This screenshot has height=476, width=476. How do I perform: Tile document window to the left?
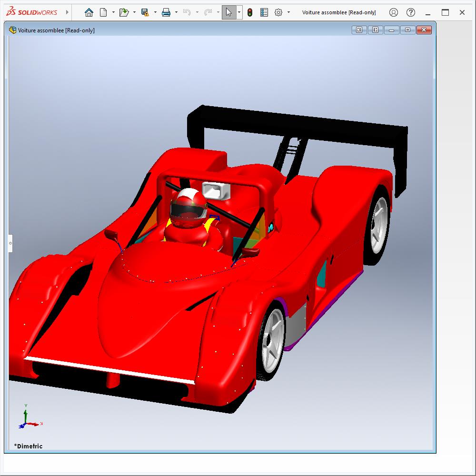click(359, 30)
